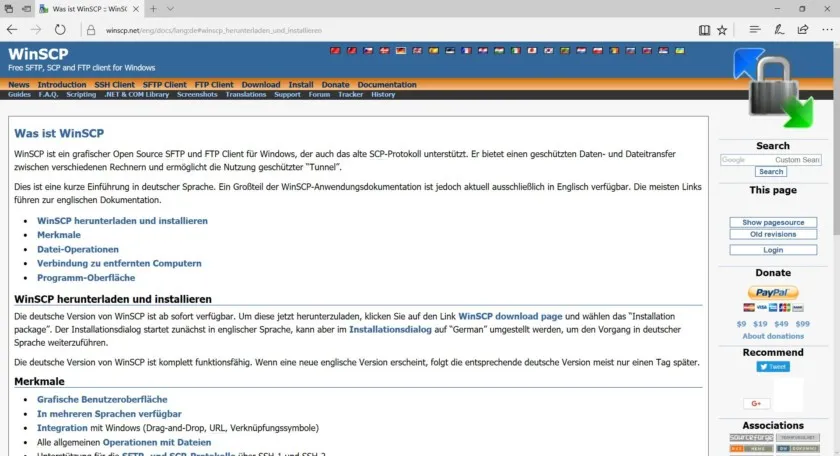This screenshot has height=456, width=840.
Task: Switch language via the Danish flag
Action: [x=384, y=50]
